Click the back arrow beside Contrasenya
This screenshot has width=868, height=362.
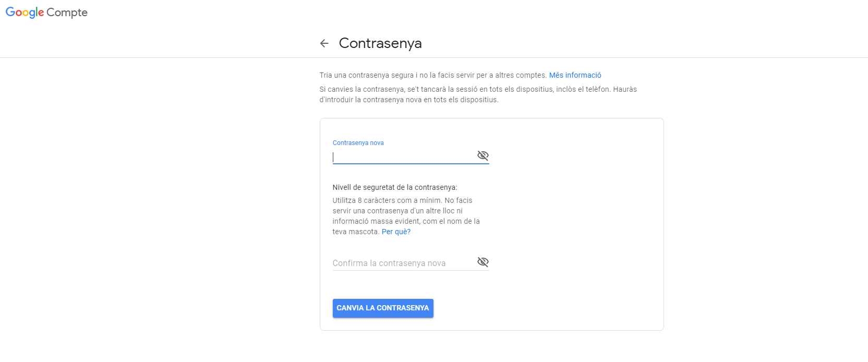[324, 43]
